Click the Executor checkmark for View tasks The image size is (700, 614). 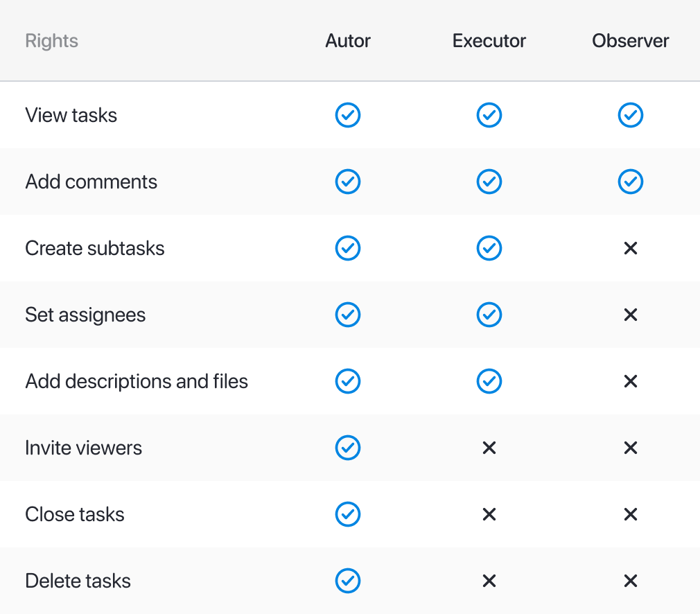pyautogui.click(x=489, y=115)
